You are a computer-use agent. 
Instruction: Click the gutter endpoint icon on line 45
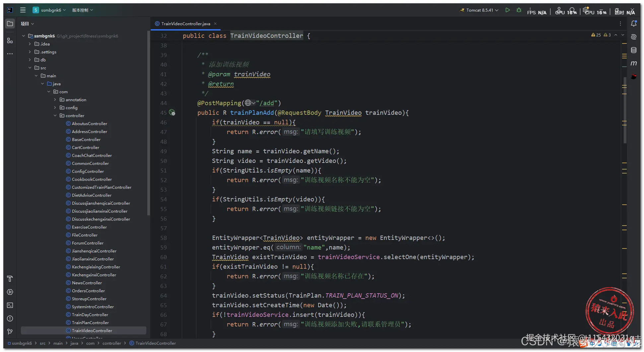(172, 112)
